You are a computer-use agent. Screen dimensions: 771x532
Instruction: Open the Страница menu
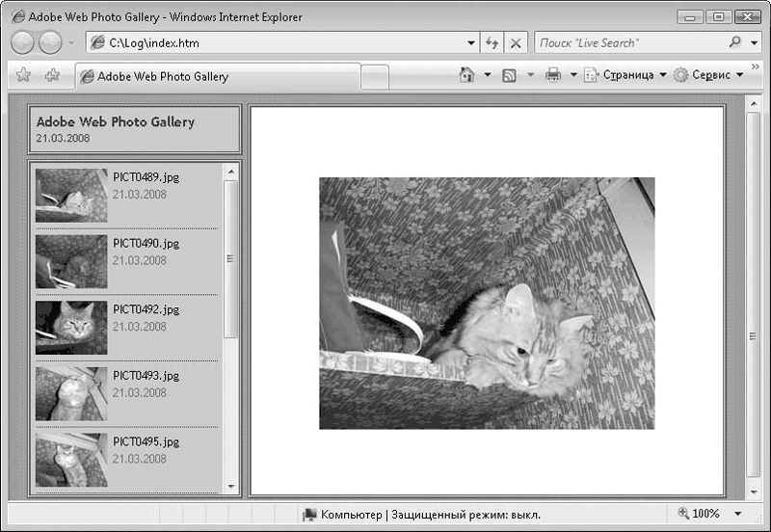pyautogui.click(x=625, y=75)
